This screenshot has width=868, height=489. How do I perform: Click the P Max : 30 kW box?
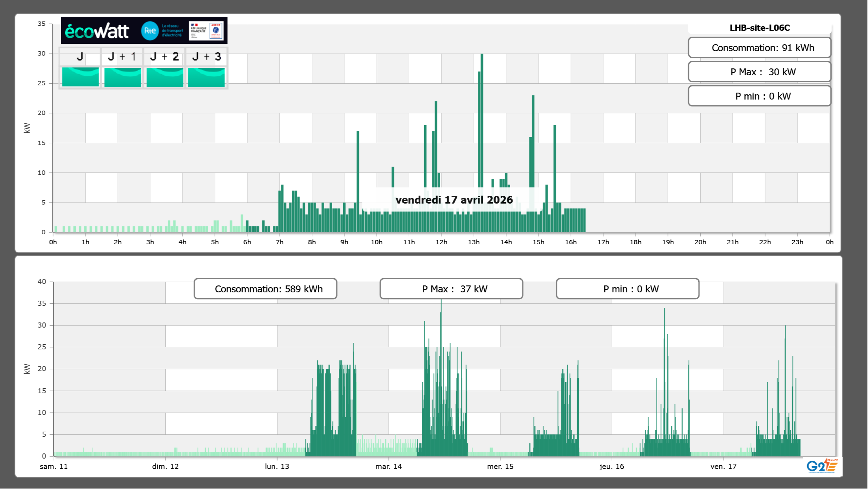[759, 72]
